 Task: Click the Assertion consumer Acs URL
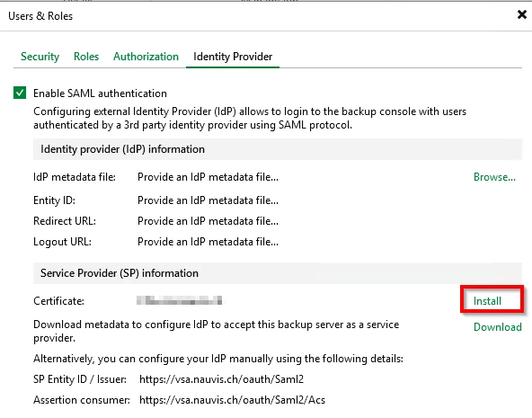[x=233, y=400]
